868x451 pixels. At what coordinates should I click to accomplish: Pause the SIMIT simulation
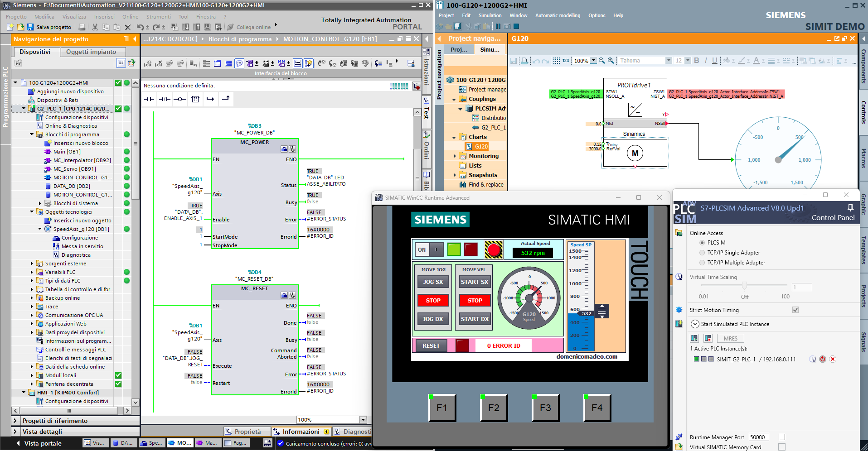(498, 26)
